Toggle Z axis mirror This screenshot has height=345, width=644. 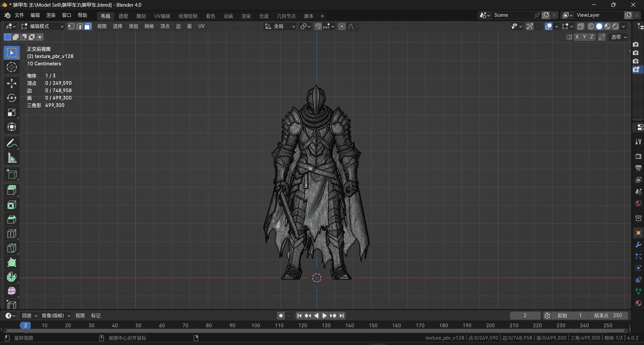(592, 37)
